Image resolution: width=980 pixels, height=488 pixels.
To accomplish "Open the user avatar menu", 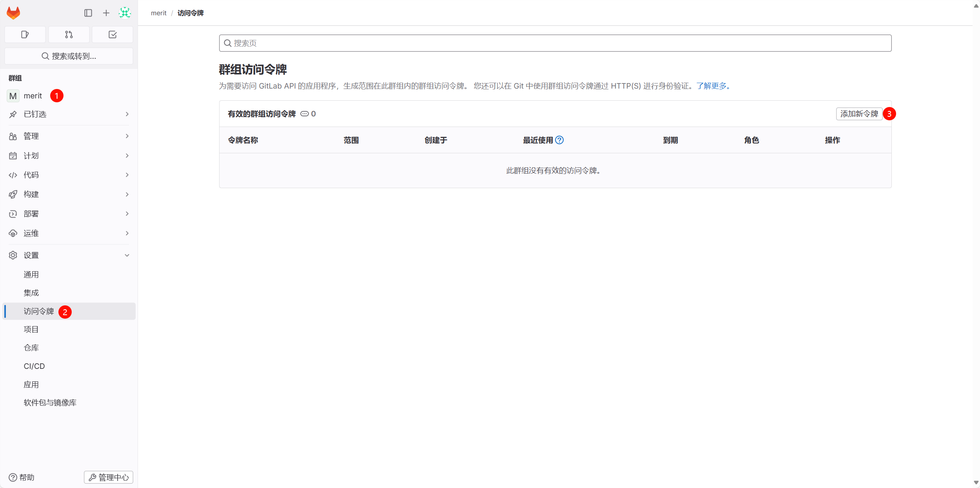I will pos(125,13).
